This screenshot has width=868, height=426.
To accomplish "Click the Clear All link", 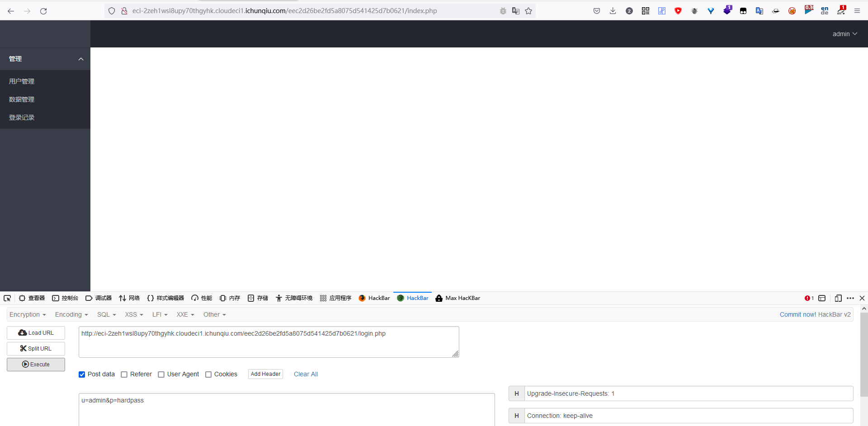I will 306,374.
